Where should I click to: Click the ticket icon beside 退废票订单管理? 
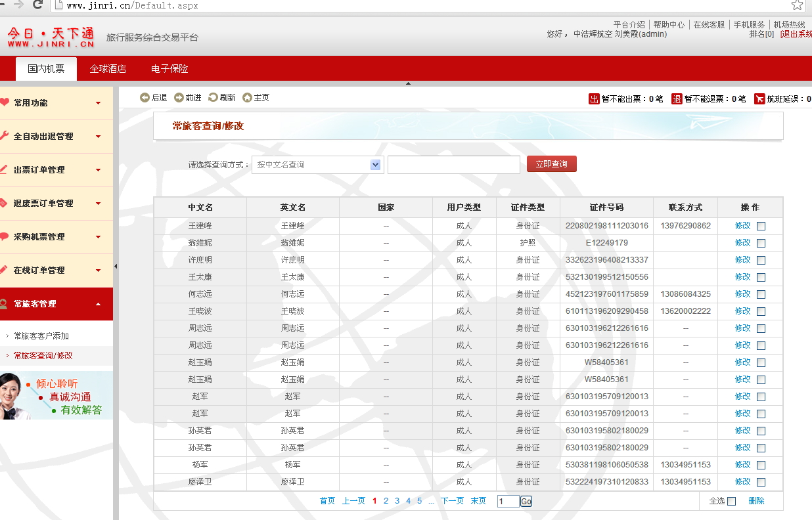pos(4,203)
